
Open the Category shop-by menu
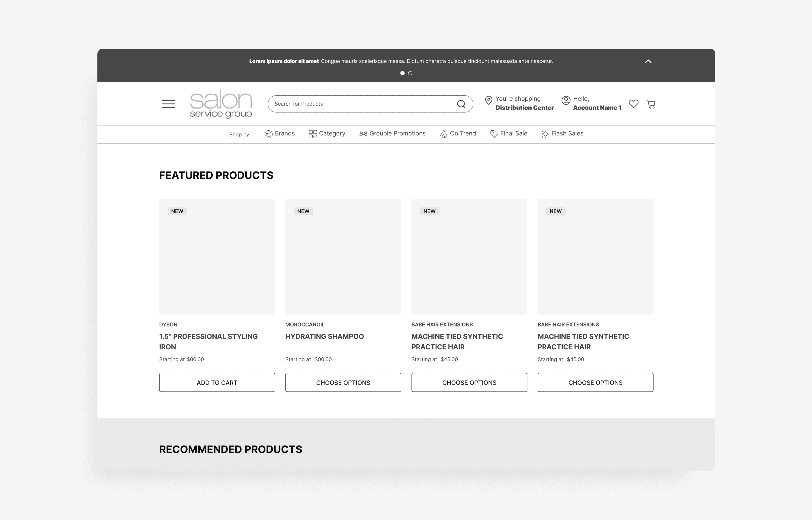(327, 134)
